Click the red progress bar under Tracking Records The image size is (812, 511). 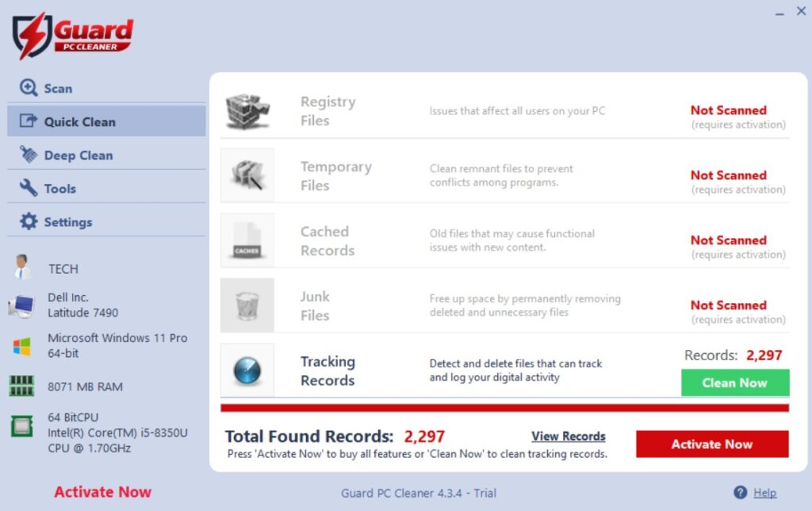coord(504,408)
